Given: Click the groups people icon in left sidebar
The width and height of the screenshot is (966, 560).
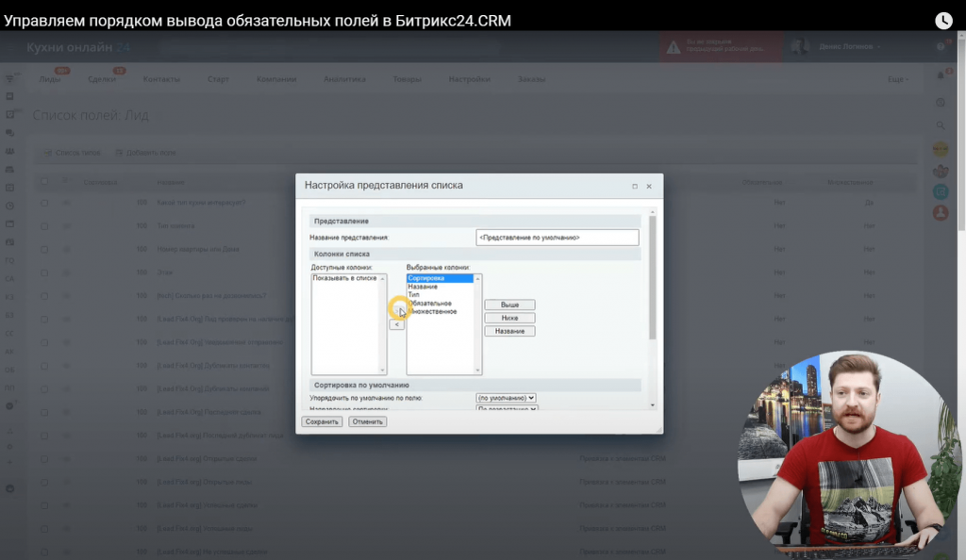Looking at the screenshot, I should point(9,152).
